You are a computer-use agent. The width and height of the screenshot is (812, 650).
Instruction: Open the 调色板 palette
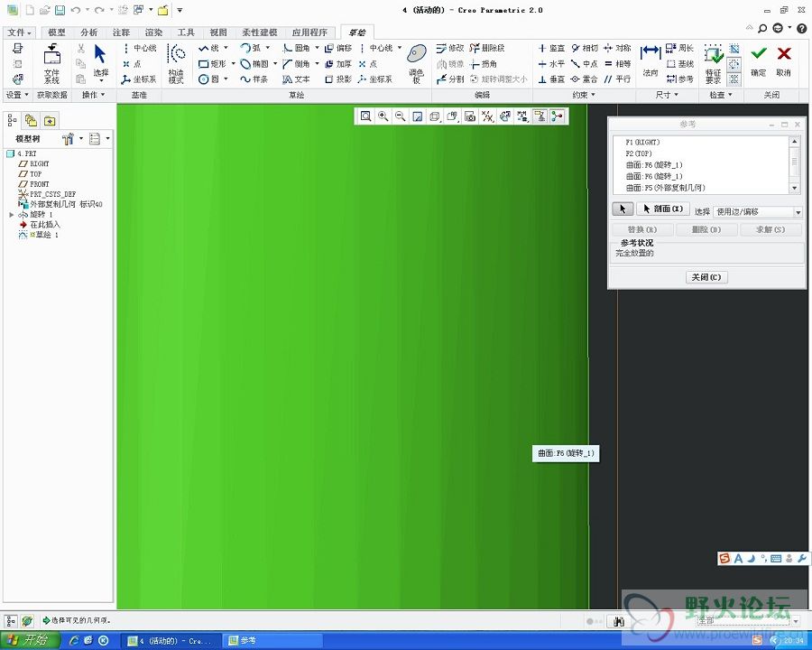pyautogui.click(x=416, y=64)
